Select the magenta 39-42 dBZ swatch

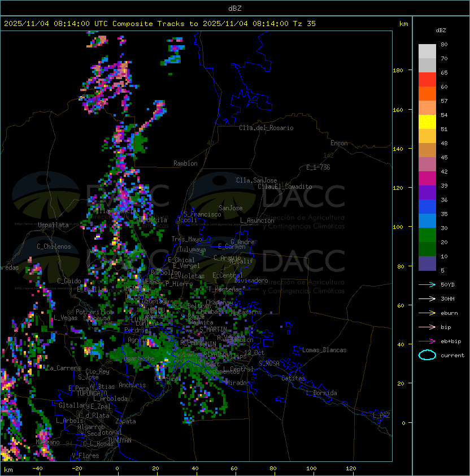(x=427, y=179)
